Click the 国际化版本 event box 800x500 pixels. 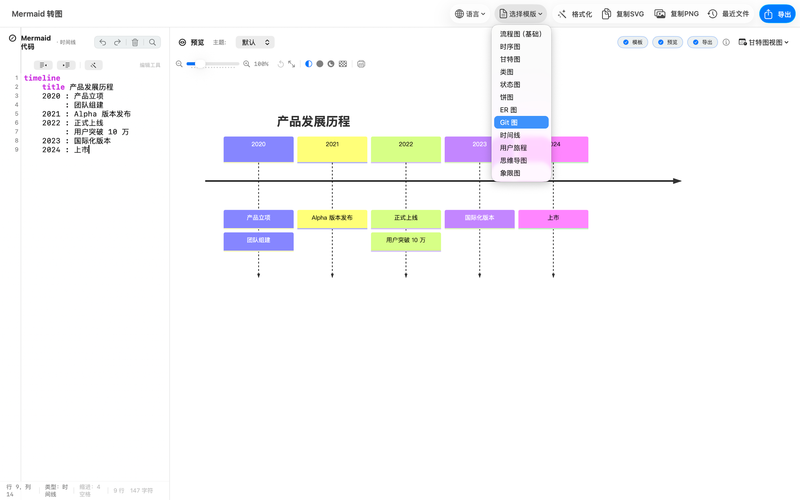point(480,219)
